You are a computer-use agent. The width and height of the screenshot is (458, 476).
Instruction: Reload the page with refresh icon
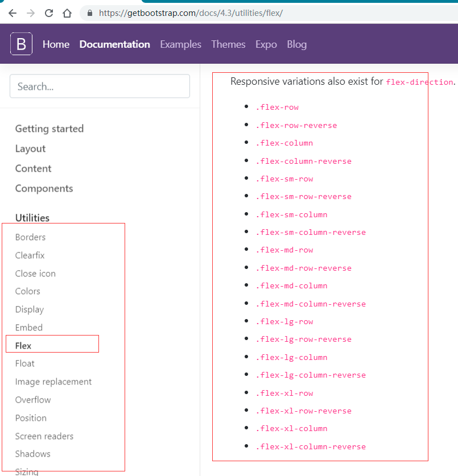(49, 13)
